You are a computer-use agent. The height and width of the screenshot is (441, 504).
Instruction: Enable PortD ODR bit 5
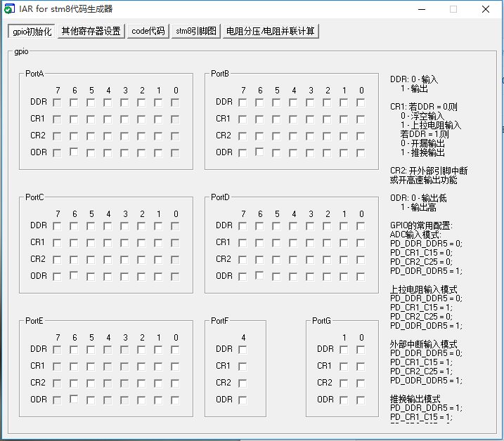tap(276, 277)
